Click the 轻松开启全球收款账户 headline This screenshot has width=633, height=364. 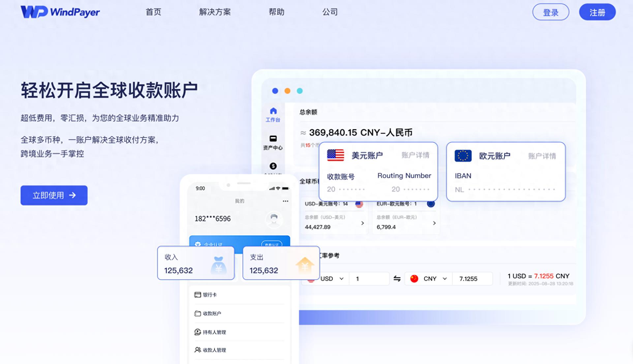tap(109, 90)
